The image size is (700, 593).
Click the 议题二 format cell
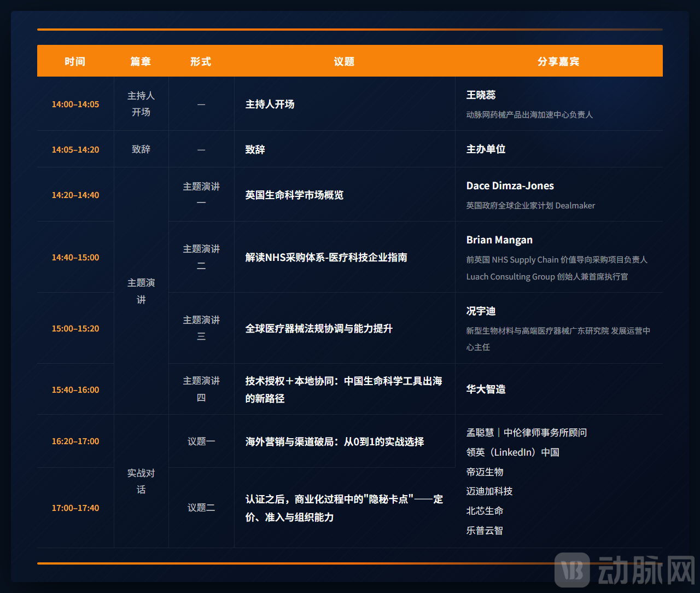coord(201,508)
